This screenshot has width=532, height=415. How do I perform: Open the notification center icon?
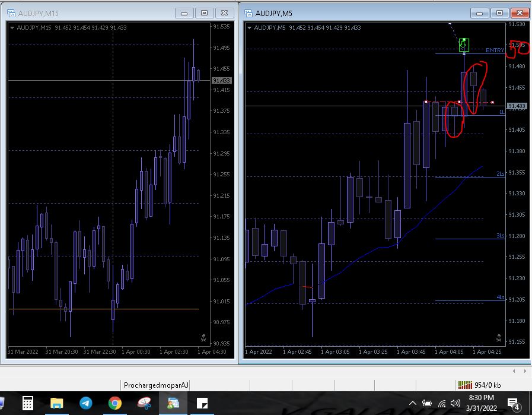click(x=514, y=404)
